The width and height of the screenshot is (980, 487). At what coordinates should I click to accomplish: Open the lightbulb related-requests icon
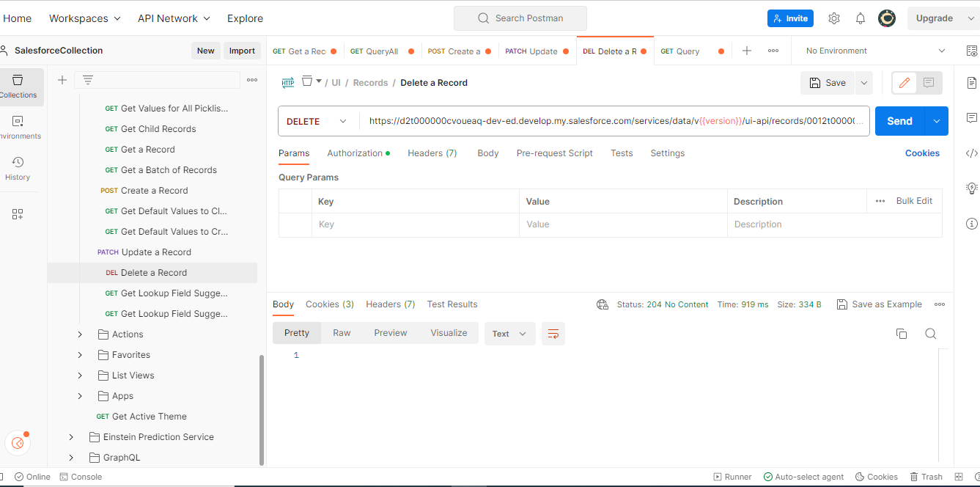pos(972,188)
